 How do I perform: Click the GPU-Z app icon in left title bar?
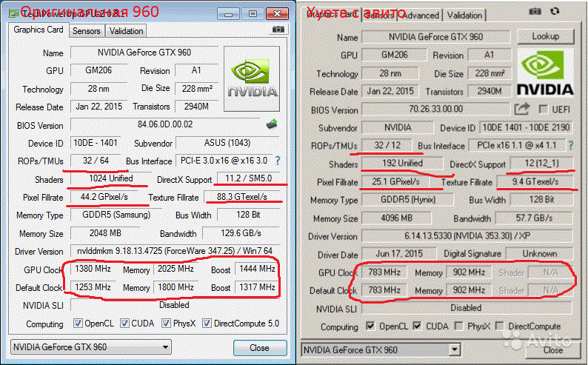click(x=14, y=14)
